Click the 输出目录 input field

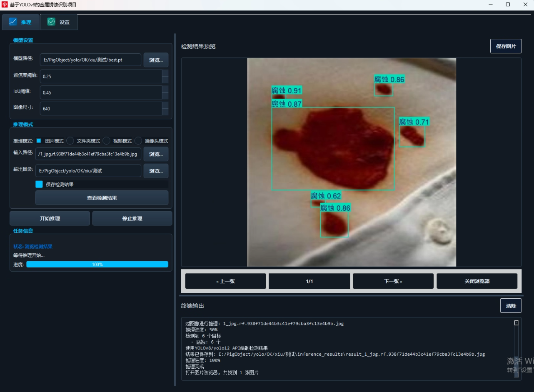coord(88,171)
